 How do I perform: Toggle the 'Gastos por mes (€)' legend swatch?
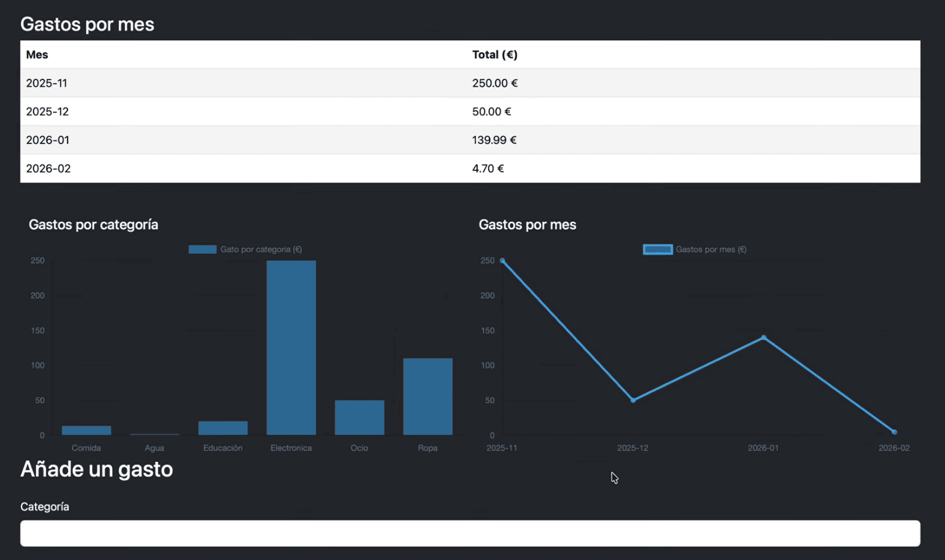point(658,249)
